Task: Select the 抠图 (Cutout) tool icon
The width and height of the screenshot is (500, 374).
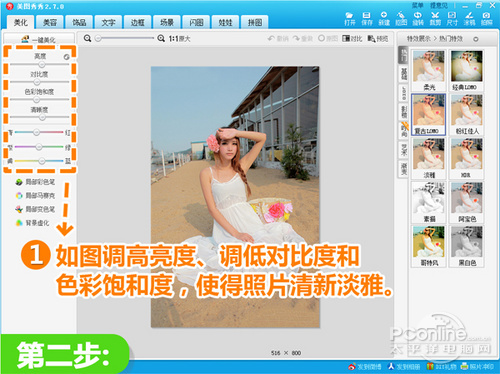Action: pyautogui.click(x=401, y=18)
